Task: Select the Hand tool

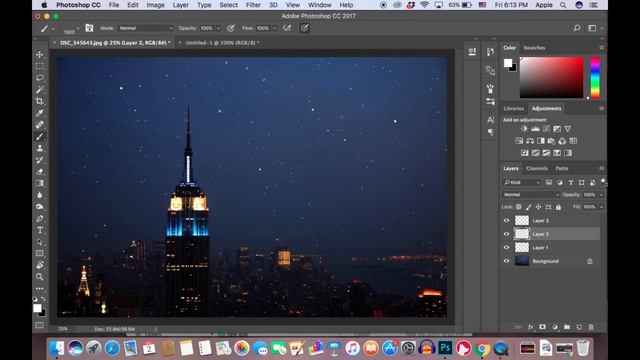Action: (x=40, y=265)
